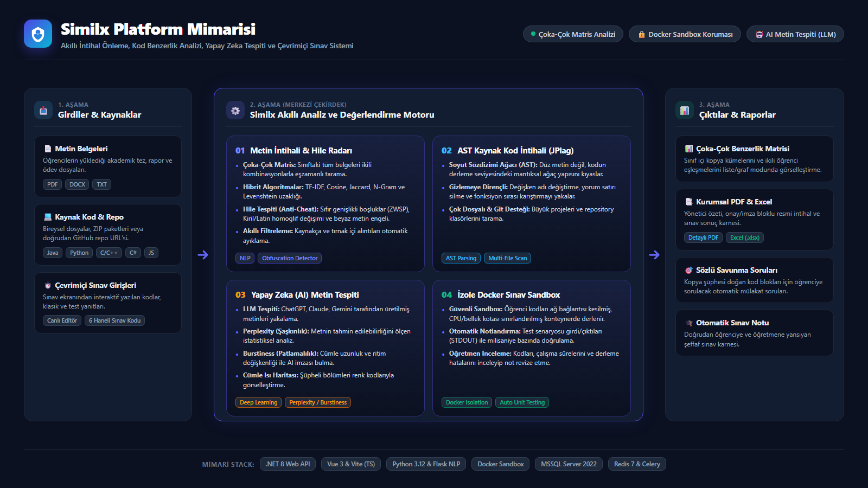Click the Obfuscation Detector tag
868x488 pixels.
[290, 258]
